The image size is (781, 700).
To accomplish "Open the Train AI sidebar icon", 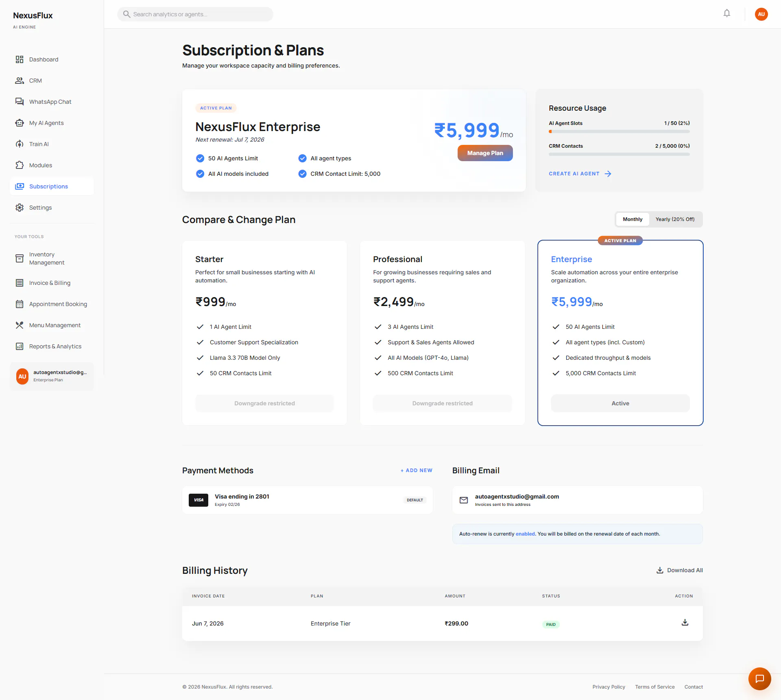I will (x=20, y=144).
